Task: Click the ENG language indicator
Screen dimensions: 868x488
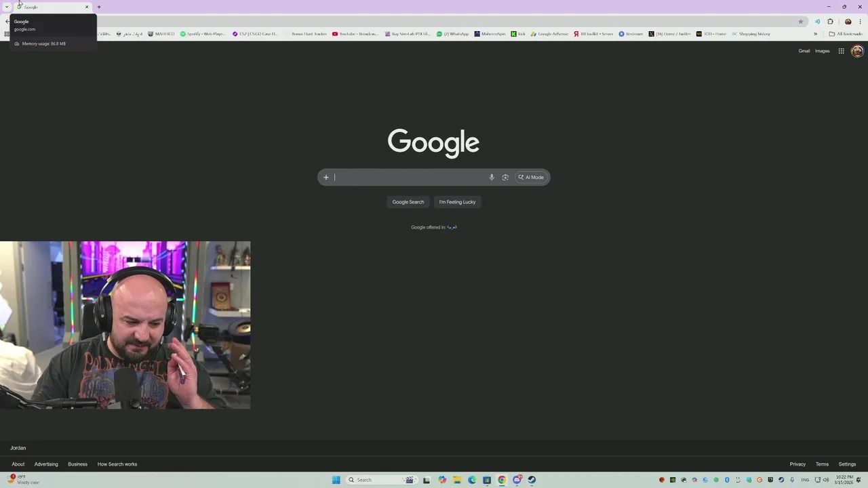Action: click(805, 480)
